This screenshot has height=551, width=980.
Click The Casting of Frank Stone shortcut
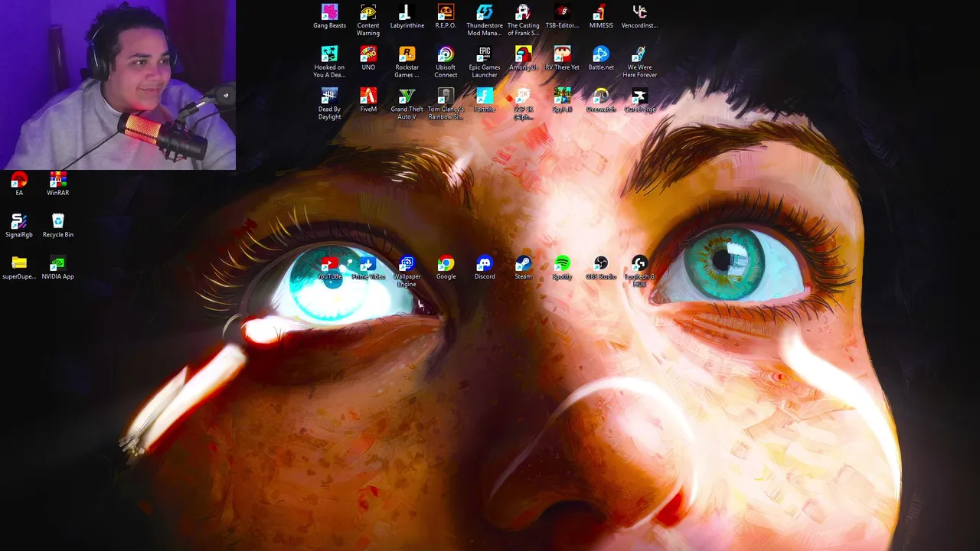point(523,21)
